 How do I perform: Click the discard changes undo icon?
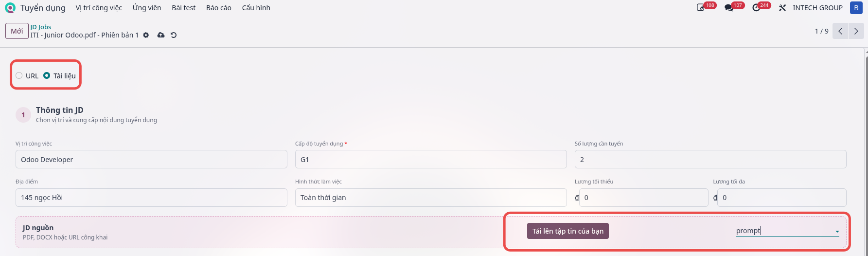pos(174,35)
